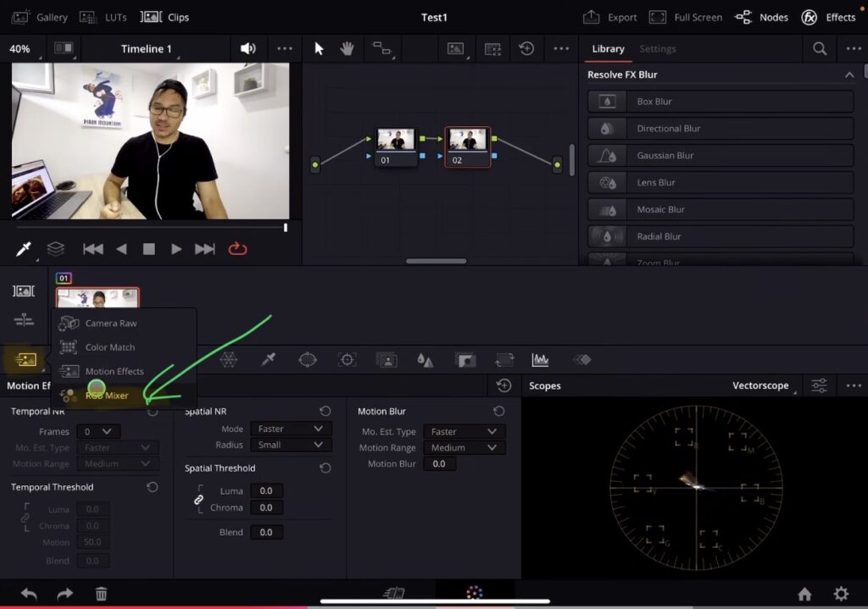Open the Vectorscope scope type dropdown
The image size is (868, 609).
coord(763,386)
